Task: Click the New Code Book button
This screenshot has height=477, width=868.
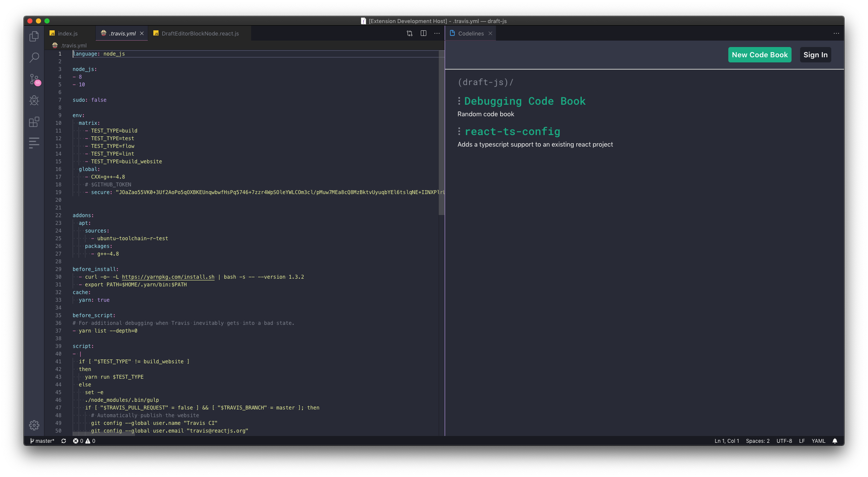Action: pos(759,55)
